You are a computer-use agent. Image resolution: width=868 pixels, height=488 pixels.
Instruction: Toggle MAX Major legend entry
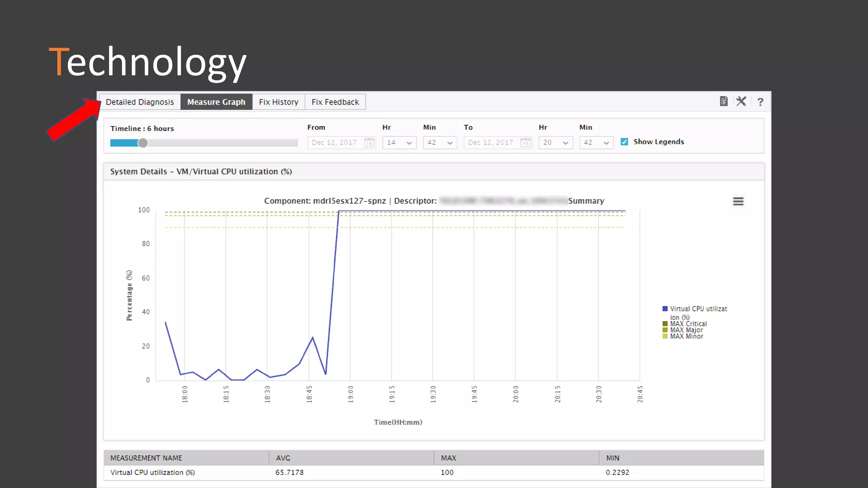click(686, 330)
